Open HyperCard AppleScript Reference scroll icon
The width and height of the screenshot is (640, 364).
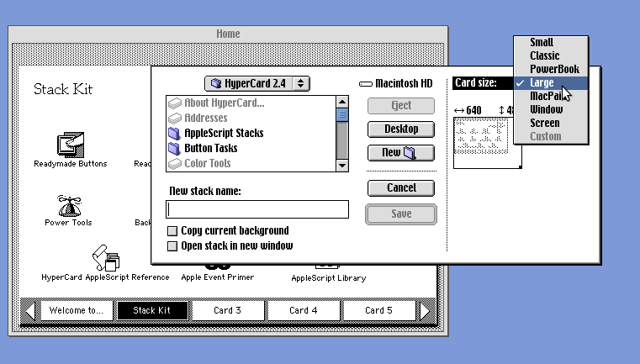pyautogui.click(x=105, y=258)
